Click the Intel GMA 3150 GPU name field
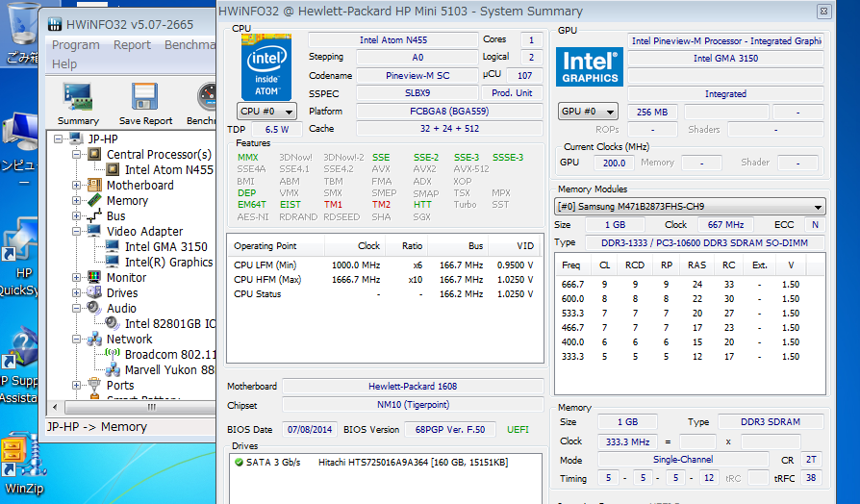Viewport: 860px width, 504px height. [725, 58]
